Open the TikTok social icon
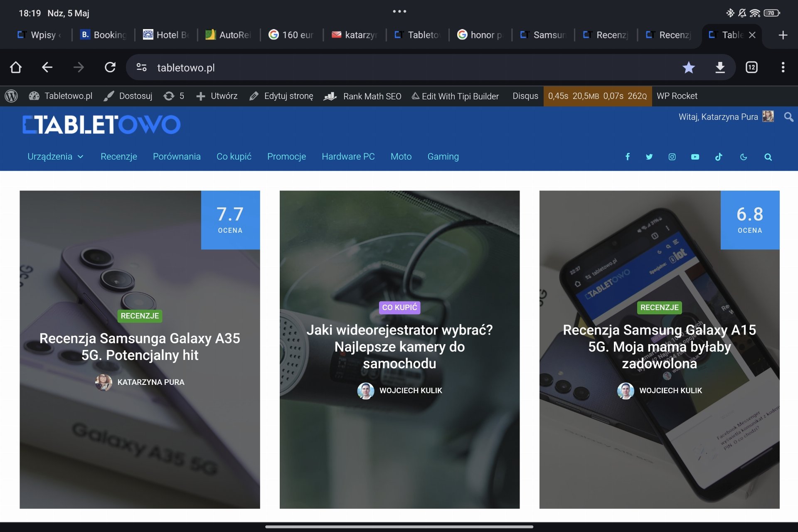The height and width of the screenshot is (532, 798). [x=719, y=157]
